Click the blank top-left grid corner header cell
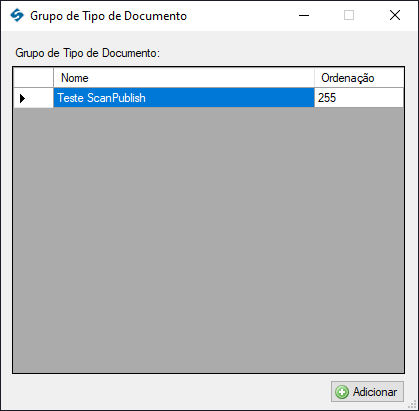Image resolution: width=419 pixels, height=411 pixels. click(34, 78)
